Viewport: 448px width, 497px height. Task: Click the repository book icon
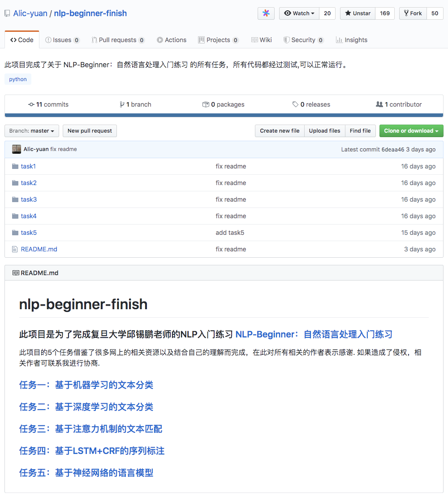[7, 13]
